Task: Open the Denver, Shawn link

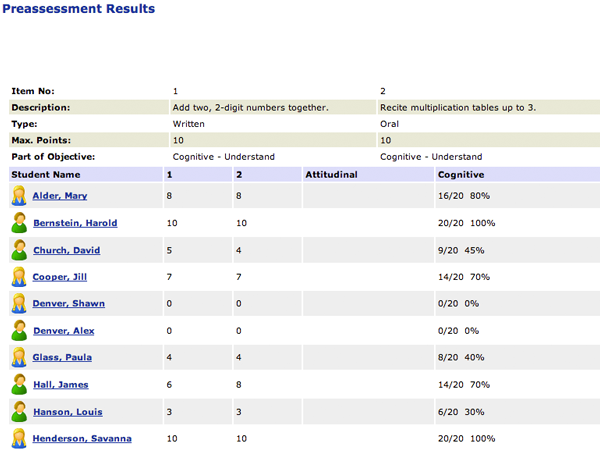Action: click(x=68, y=303)
